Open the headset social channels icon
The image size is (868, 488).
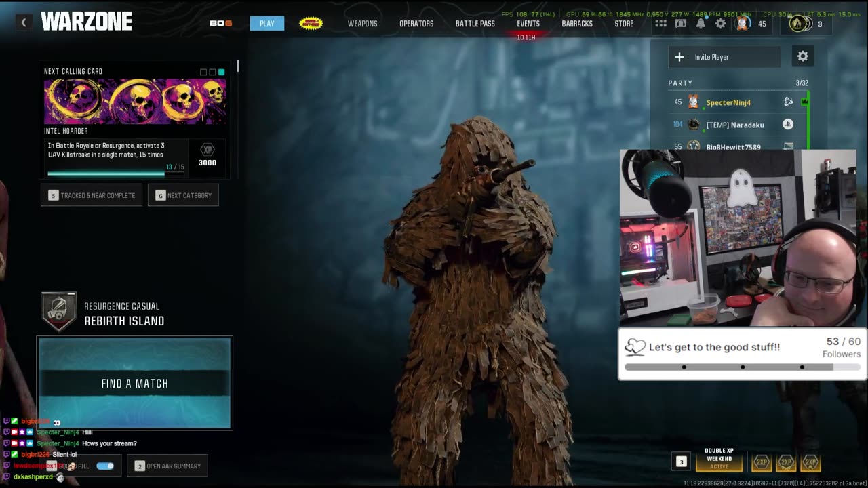pos(681,24)
